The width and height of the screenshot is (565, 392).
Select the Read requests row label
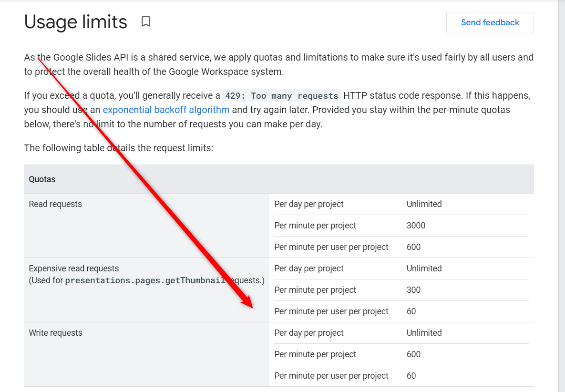pos(55,204)
